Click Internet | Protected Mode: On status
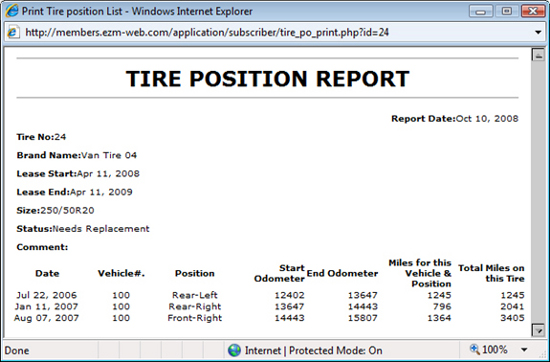 point(314,350)
